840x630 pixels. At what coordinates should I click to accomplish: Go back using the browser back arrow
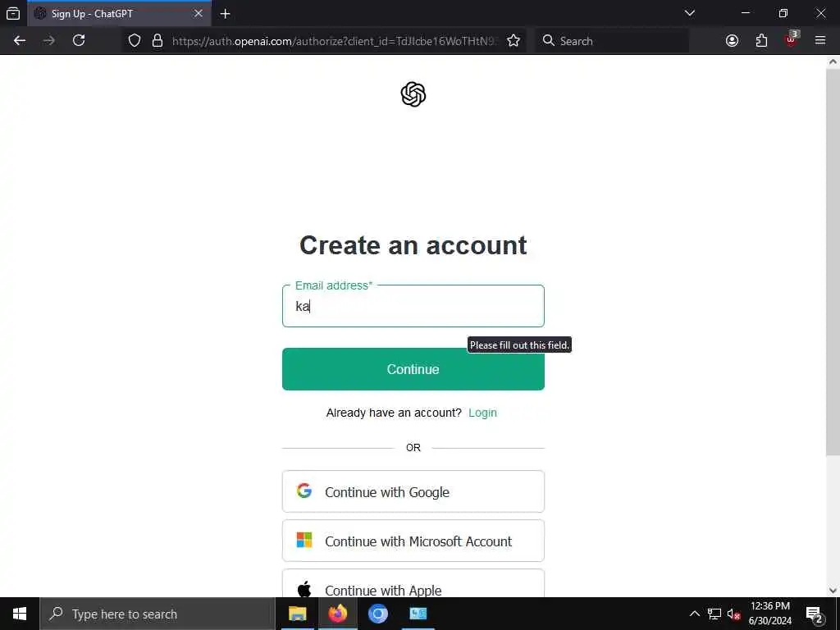(20, 41)
